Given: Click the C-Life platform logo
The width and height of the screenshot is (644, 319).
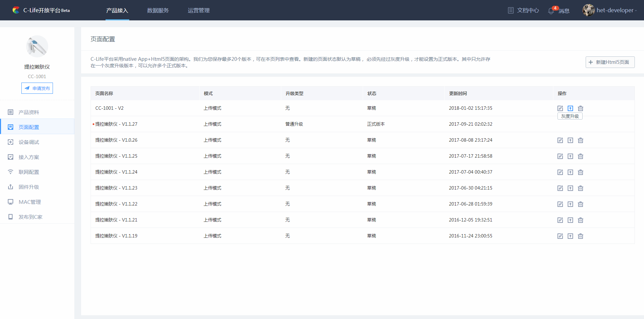Looking at the screenshot, I should point(16,10).
